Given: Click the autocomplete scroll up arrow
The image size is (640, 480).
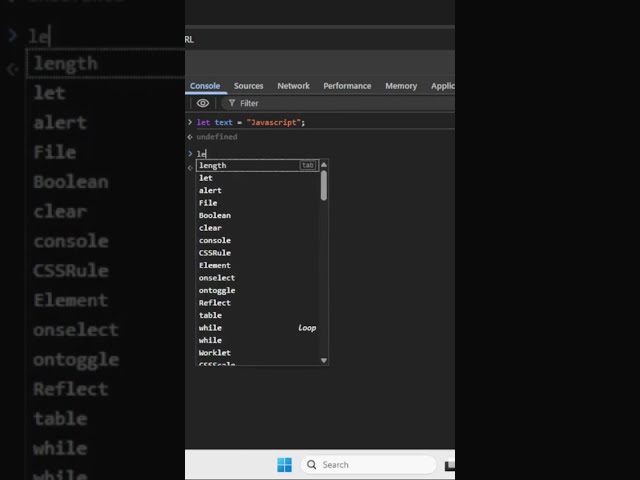Looking at the screenshot, I should pos(324,164).
